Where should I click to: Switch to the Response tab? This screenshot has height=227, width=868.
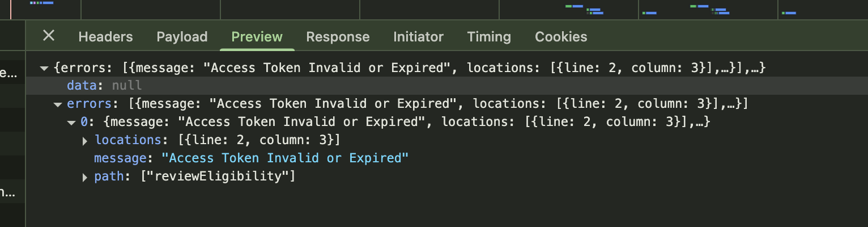click(338, 37)
